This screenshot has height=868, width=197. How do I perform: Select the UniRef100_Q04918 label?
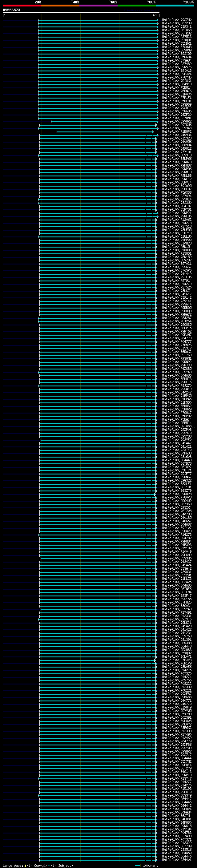pos(177,84)
